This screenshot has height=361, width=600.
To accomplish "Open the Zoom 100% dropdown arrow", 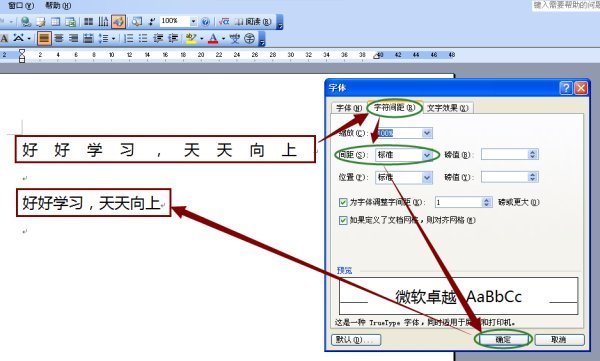I will click(x=193, y=21).
